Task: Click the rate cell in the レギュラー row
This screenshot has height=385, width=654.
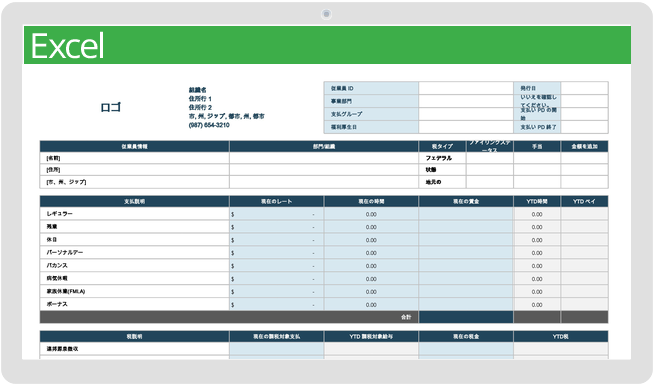Action: [x=277, y=214]
